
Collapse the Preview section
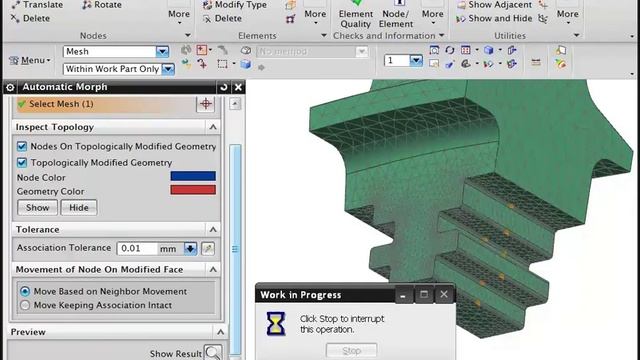coord(220,332)
